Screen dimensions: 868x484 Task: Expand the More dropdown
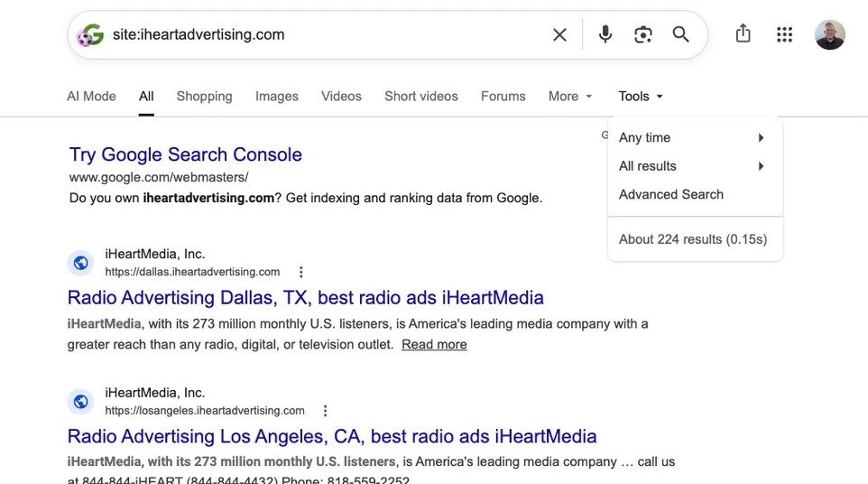click(x=570, y=97)
